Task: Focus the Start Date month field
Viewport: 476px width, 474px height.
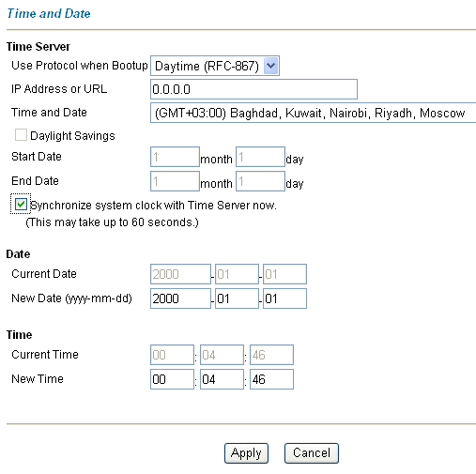Action: click(x=175, y=157)
